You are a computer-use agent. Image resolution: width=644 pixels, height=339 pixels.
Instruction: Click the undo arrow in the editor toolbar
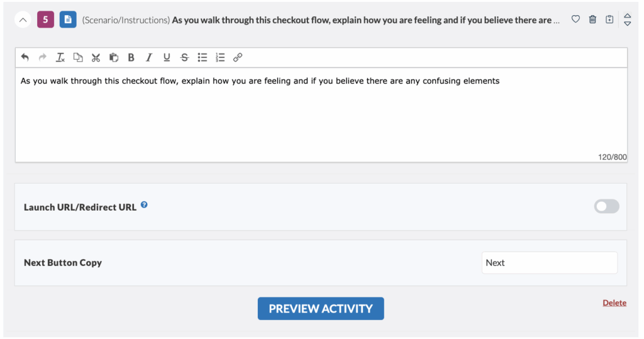(25, 57)
